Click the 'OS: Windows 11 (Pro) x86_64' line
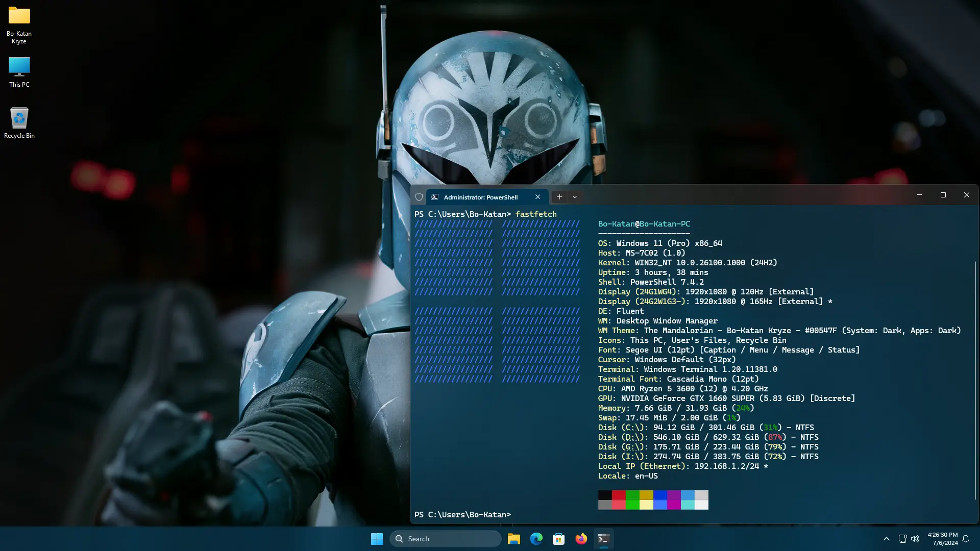The width and height of the screenshot is (980, 551). [660, 243]
